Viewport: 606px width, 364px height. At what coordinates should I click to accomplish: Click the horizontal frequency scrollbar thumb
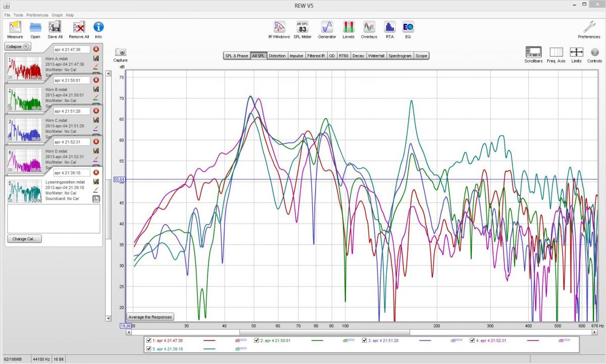click(324, 332)
